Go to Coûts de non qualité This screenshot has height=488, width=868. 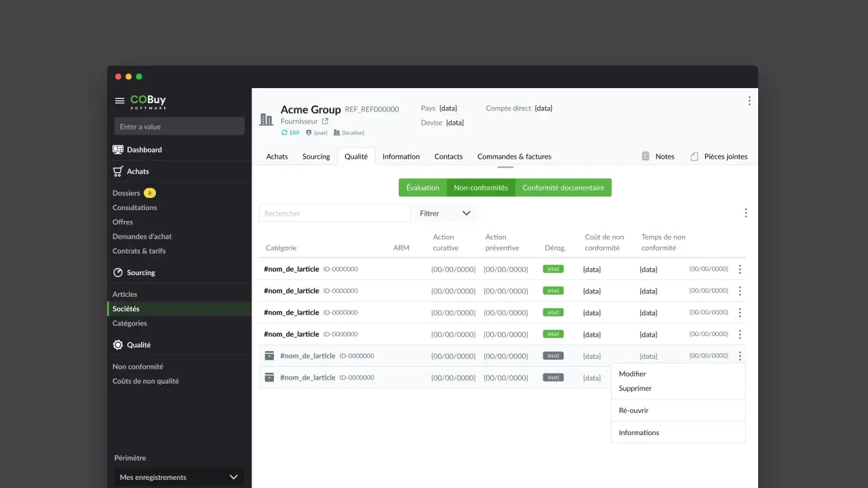point(146,381)
